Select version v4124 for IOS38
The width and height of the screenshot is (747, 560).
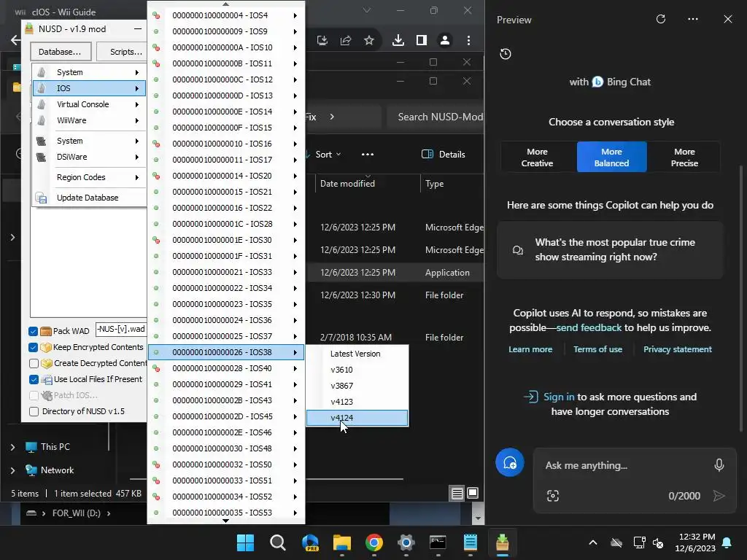pos(357,418)
